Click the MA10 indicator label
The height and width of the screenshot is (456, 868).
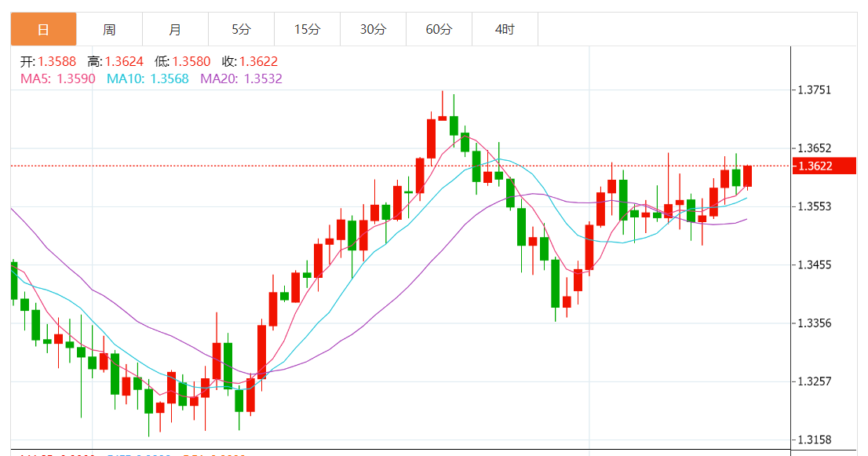click(x=148, y=78)
